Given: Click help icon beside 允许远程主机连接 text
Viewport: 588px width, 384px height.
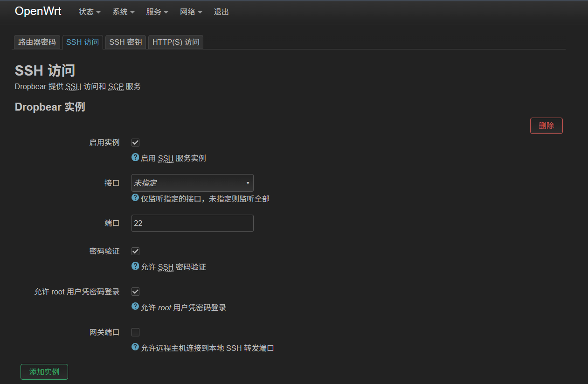Looking at the screenshot, I should [135, 347].
